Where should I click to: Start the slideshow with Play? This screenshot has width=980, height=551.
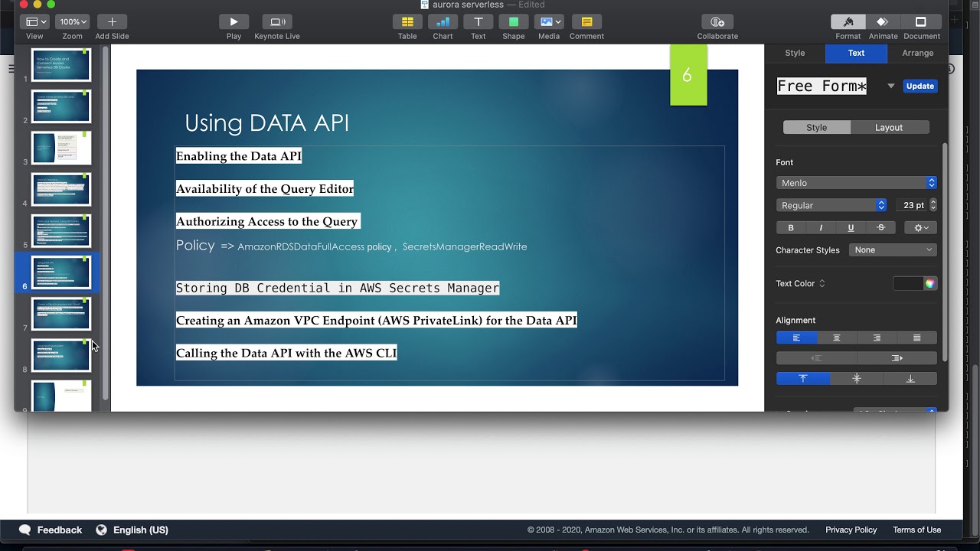pyautogui.click(x=234, y=22)
